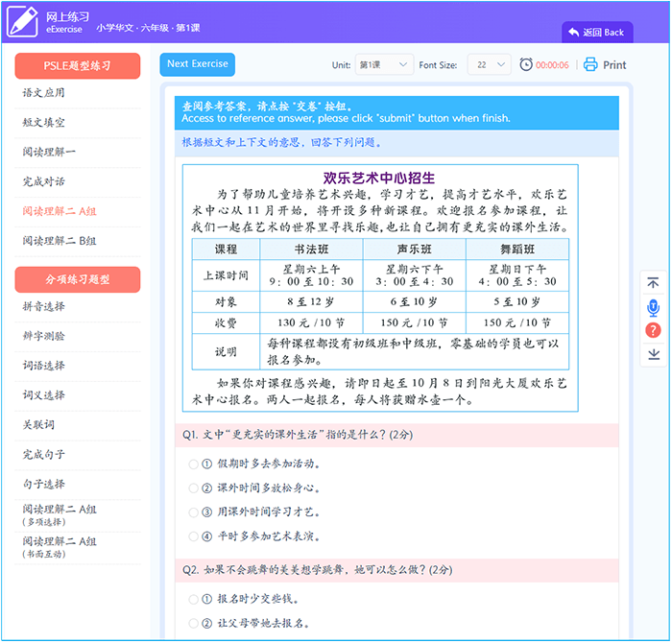The width and height of the screenshot is (672, 643).
Task: Open 拼音选择 practice in the sidebar
Action: click(x=44, y=306)
